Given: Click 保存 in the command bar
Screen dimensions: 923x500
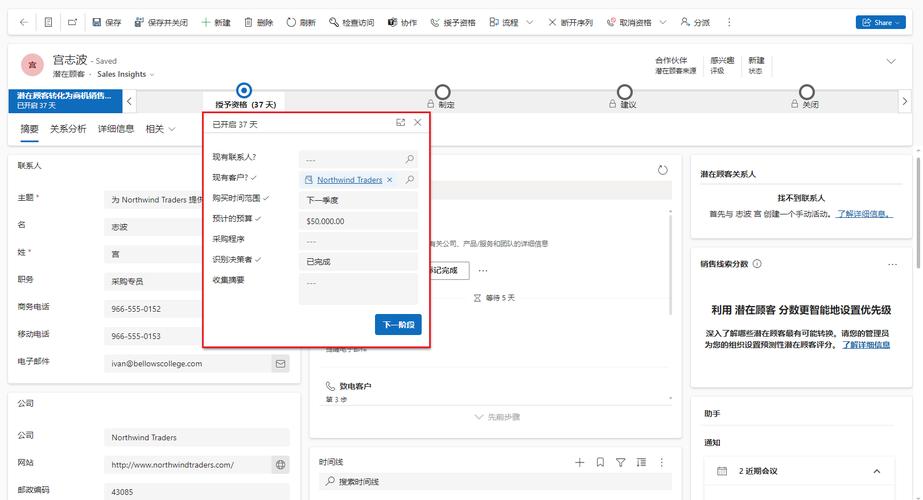Looking at the screenshot, I should pos(107,22).
